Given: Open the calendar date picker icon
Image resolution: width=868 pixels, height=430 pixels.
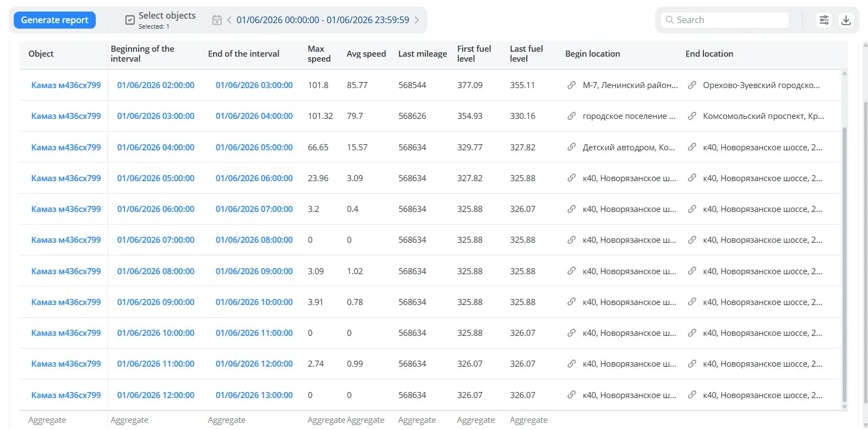Looking at the screenshot, I should tap(217, 20).
